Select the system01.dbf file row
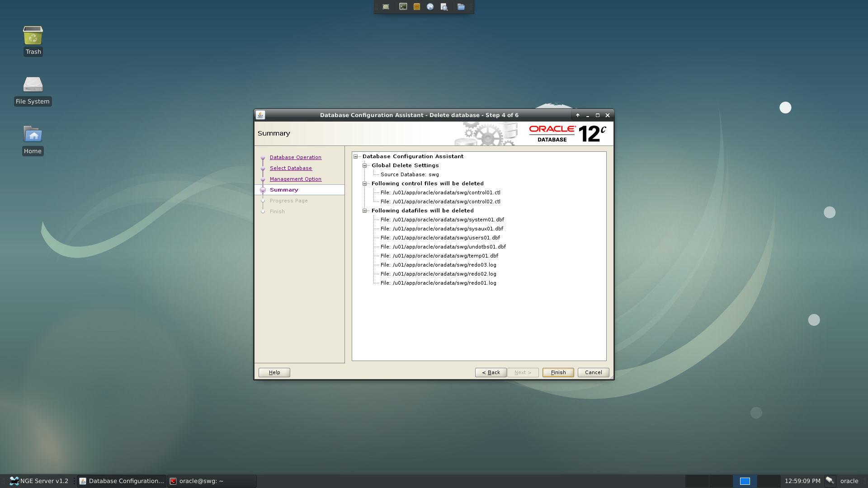Image resolution: width=868 pixels, height=488 pixels. pos(442,220)
